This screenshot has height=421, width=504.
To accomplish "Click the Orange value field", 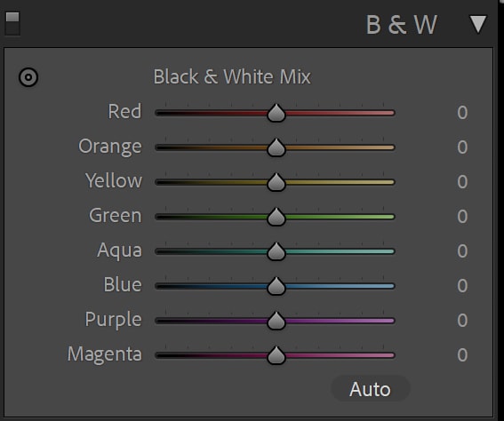I will coord(462,147).
